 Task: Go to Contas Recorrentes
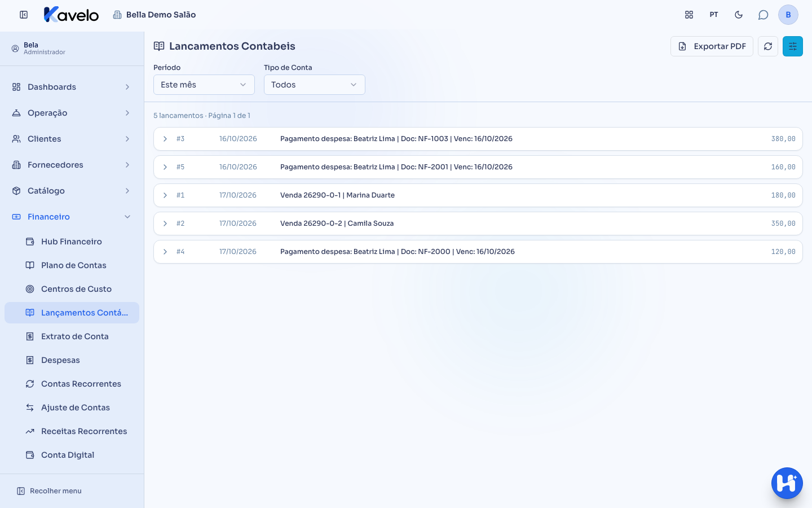tap(72, 384)
